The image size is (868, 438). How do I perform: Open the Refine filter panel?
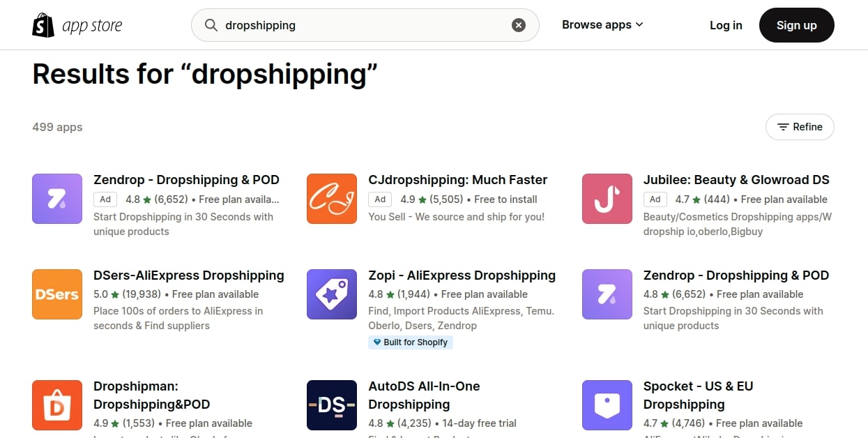click(x=799, y=127)
